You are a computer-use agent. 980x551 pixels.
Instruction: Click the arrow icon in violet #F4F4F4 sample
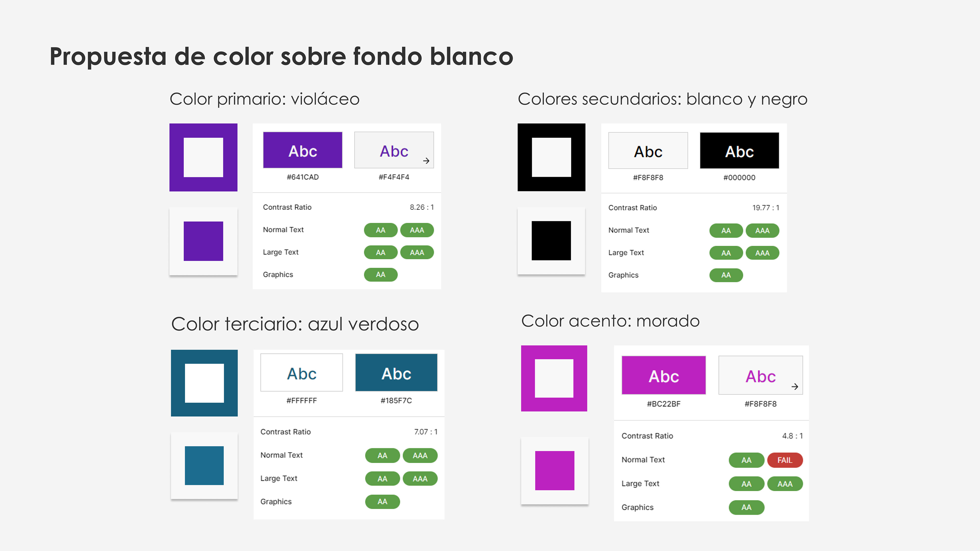point(426,161)
